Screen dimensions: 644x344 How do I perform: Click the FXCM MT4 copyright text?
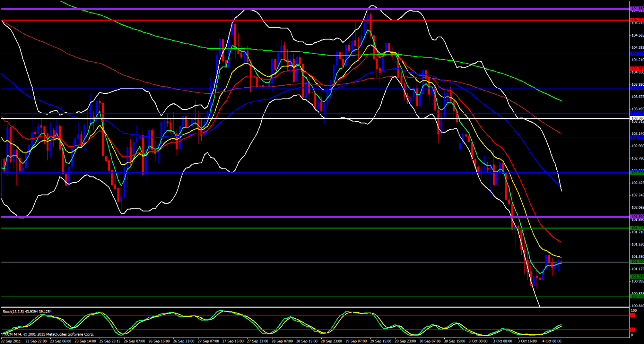(x=48, y=334)
